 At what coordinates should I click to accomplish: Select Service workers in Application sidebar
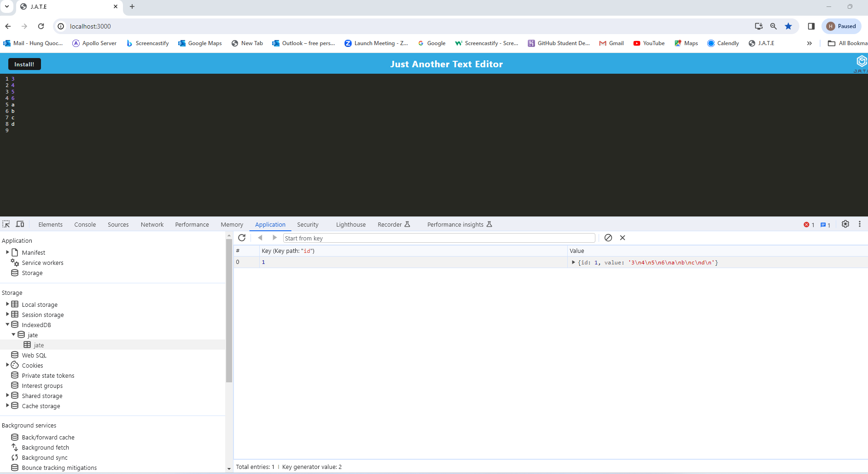[x=42, y=263]
